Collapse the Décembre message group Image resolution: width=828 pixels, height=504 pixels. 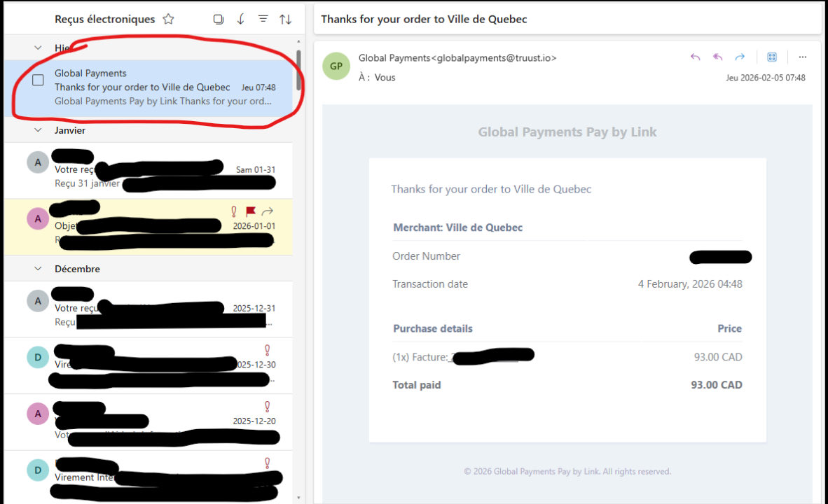click(38, 269)
